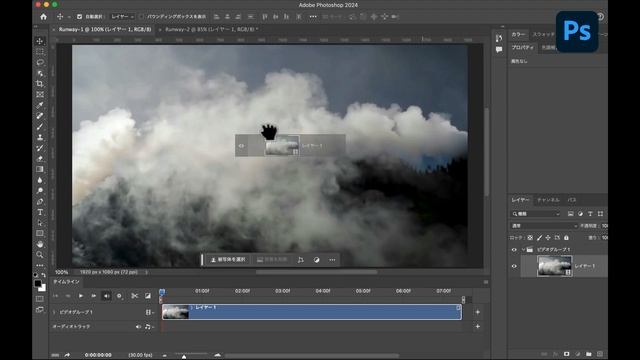The width and height of the screenshot is (640, 360).
Task: Toggle audio playback mute in timeline controls
Action: click(x=106, y=296)
